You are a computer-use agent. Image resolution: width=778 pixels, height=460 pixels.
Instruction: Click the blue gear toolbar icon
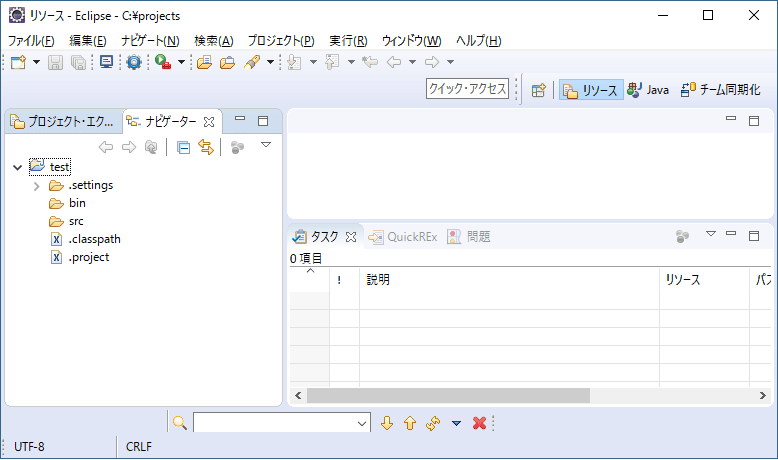[x=134, y=62]
